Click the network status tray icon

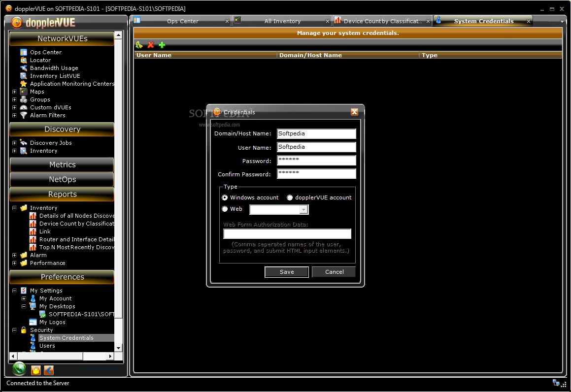click(556, 383)
